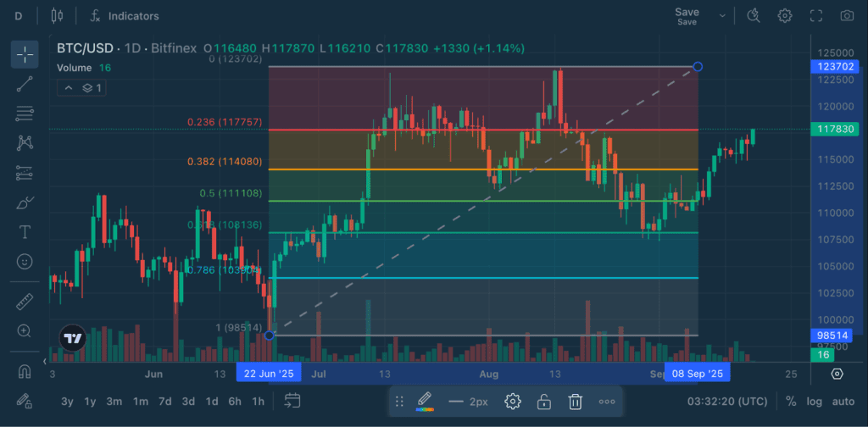This screenshot has width=868, height=427.
Task: Pick the ruler measure tool
Action: point(25,301)
